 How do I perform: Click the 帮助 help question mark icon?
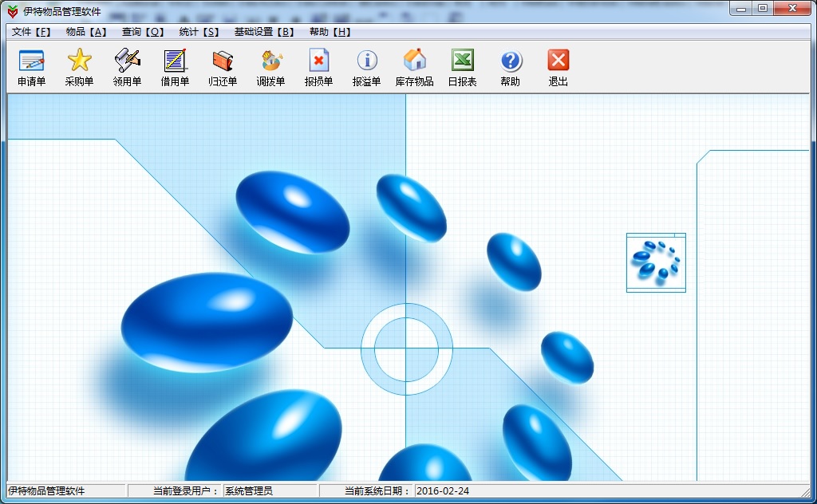[511, 68]
